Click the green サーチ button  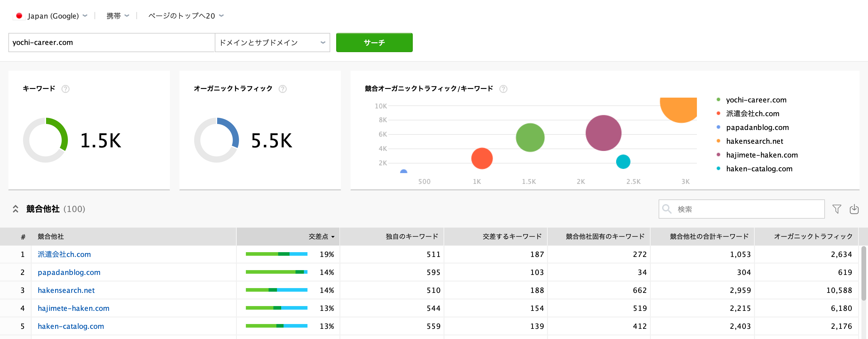[374, 43]
